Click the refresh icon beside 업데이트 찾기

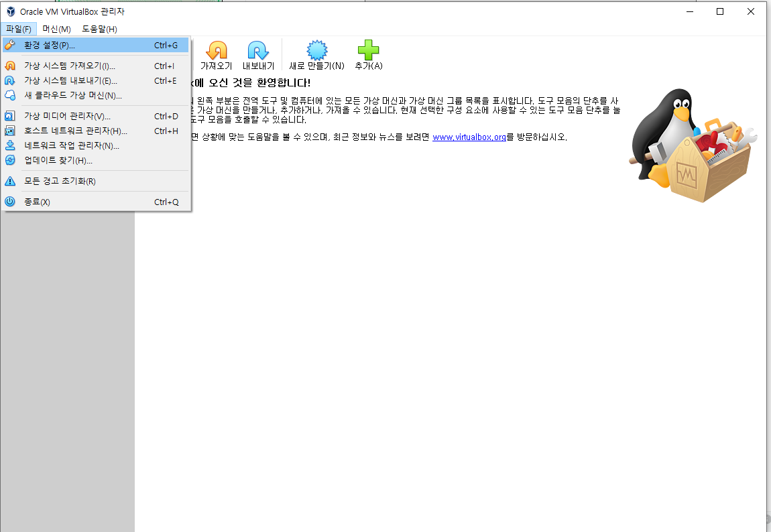point(10,160)
